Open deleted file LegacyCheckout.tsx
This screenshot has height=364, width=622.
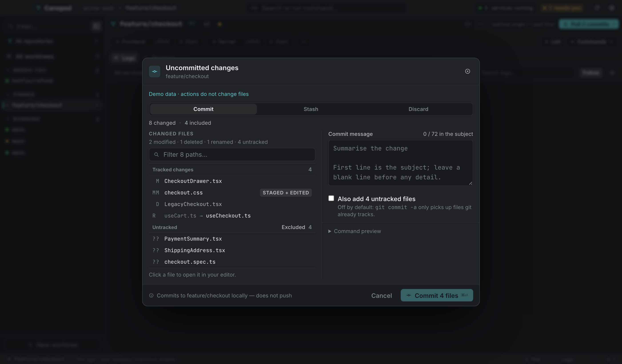click(232, 204)
